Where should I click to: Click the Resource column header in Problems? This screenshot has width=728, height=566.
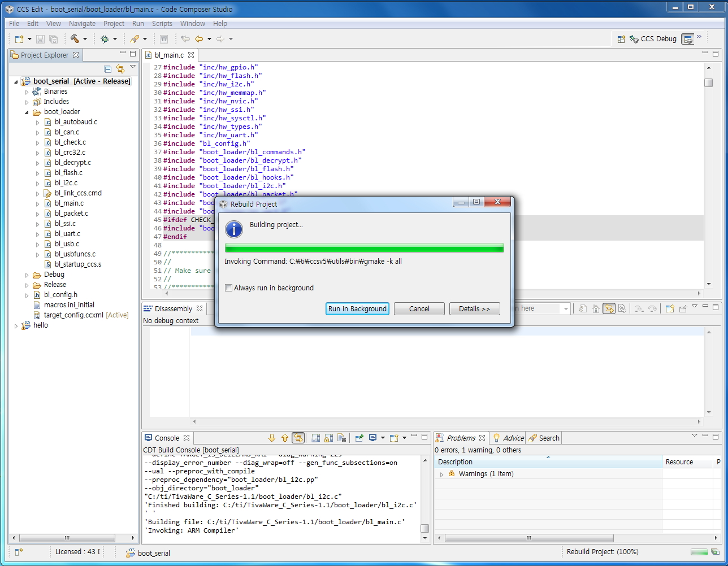click(687, 462)
